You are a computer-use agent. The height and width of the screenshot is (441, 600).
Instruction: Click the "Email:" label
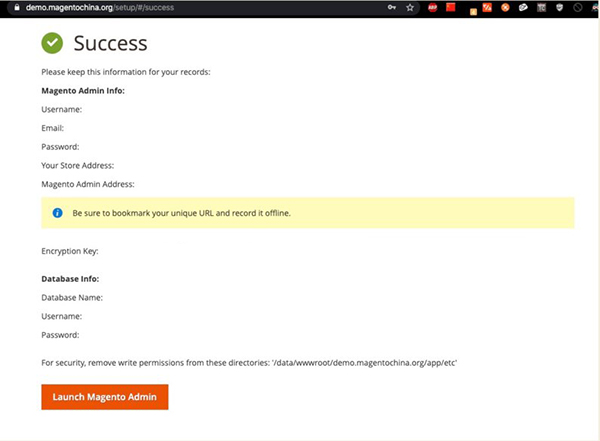tap(52, 128)
